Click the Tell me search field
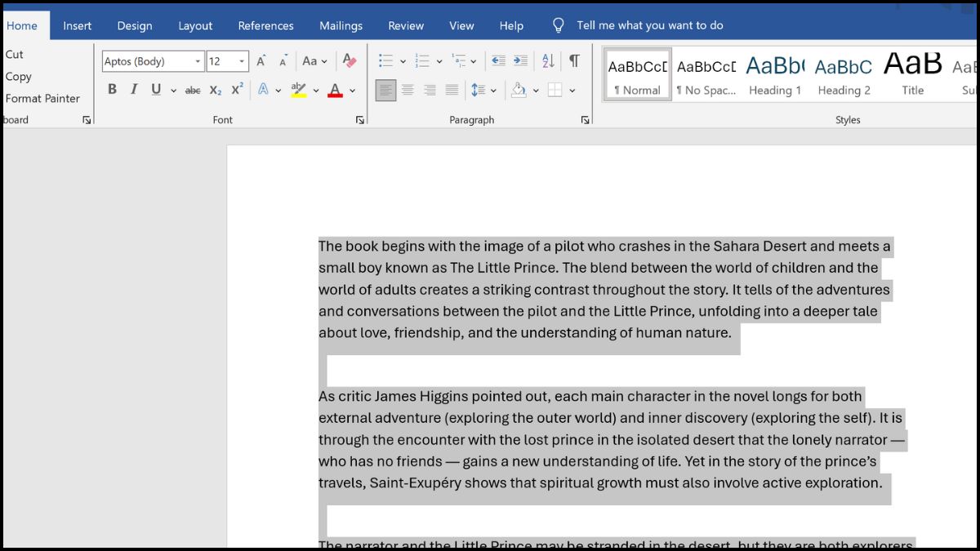The height and width of the screenshot is (551, 980). point(649,25)
